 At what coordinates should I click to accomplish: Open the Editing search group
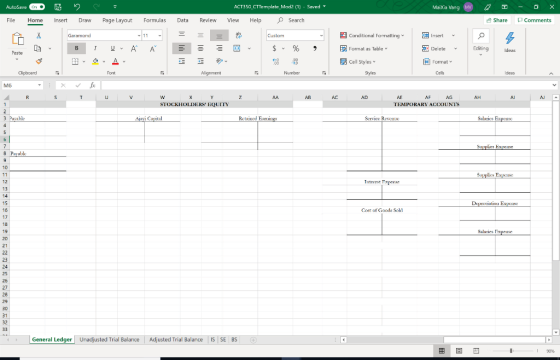point(481,42)
